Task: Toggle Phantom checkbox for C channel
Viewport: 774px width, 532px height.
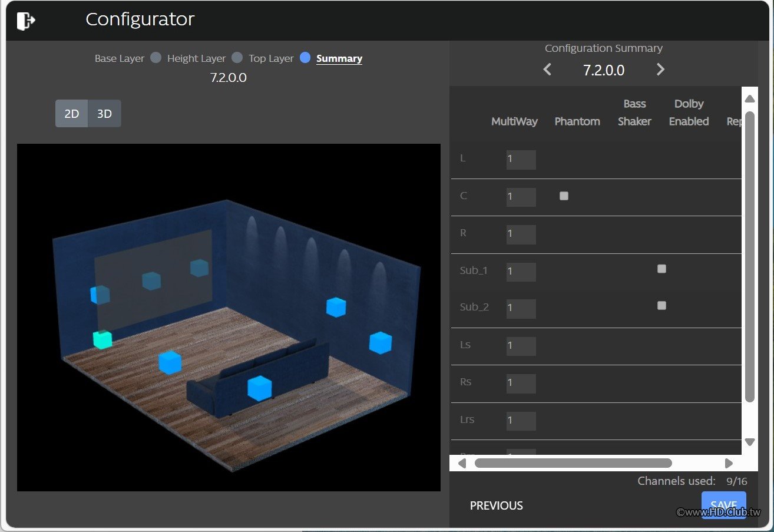Action: (x=564, y=196)
